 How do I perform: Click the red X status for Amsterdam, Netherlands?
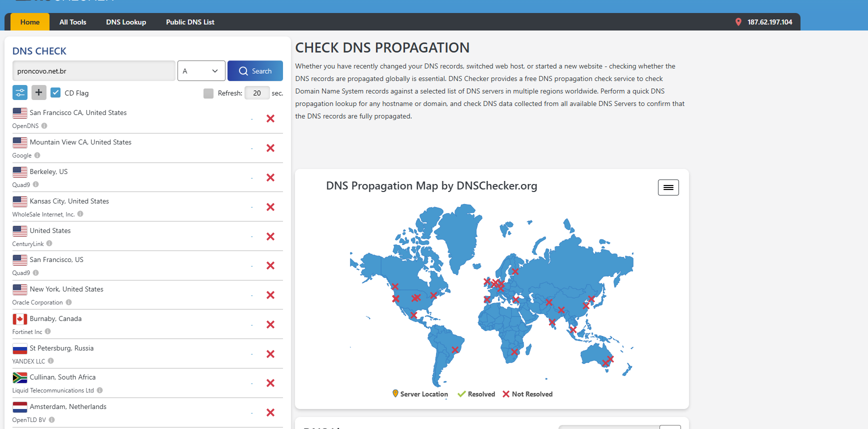click(270, 412)
